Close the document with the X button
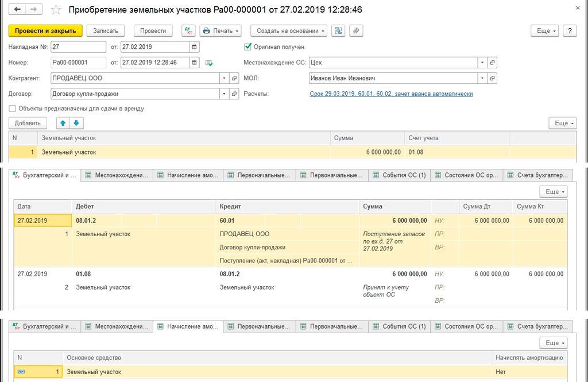588x382 pixels. tap(578, 8)
